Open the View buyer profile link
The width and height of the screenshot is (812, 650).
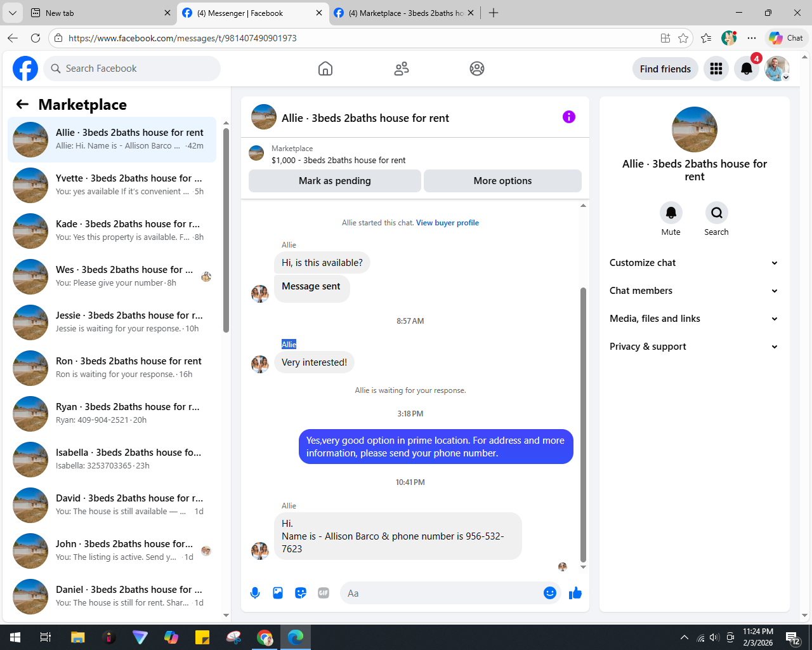click(447, 223)
